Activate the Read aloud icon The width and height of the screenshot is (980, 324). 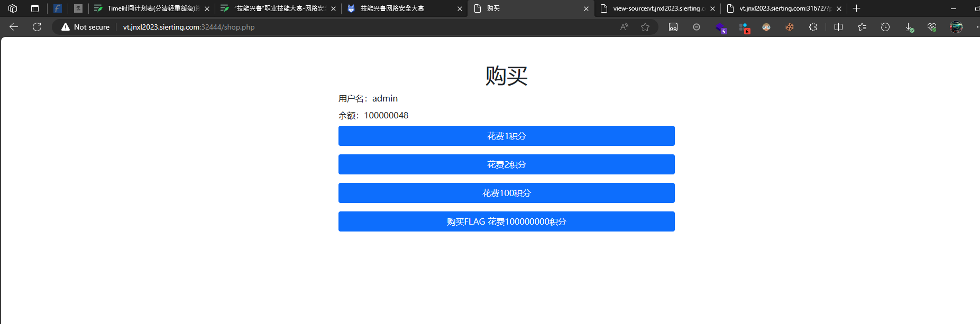625,27
